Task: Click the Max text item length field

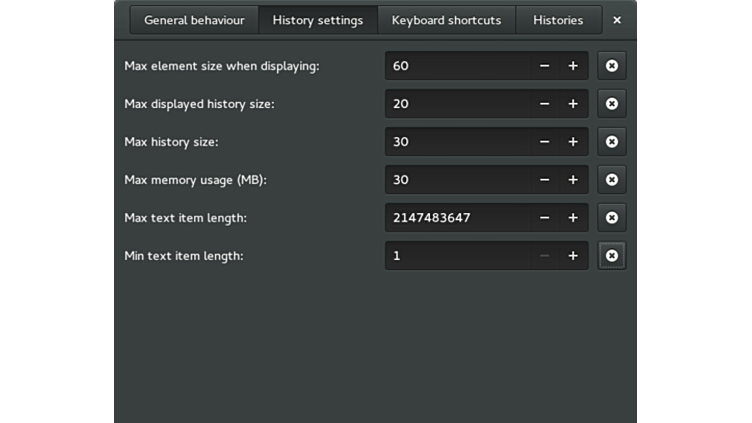Action: [x=458, y=217]
